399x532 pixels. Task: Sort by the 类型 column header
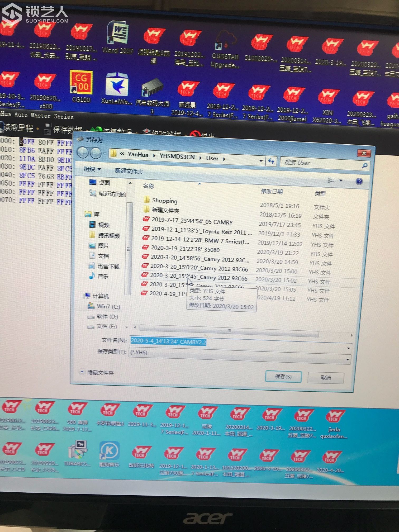(x=320, y=193)
